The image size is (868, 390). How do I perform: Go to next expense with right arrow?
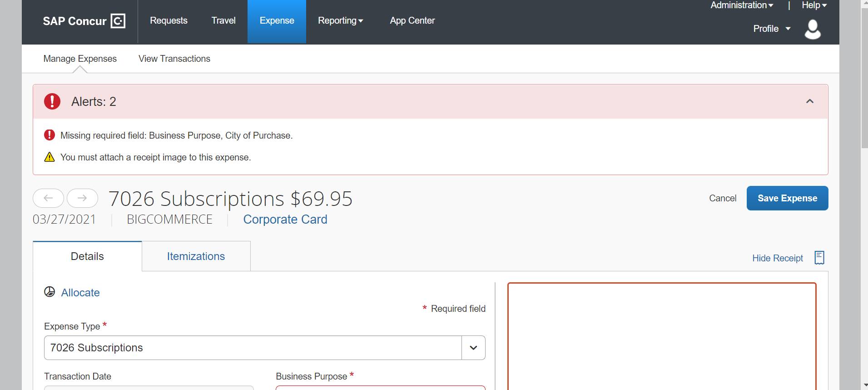tap(82, 198)
